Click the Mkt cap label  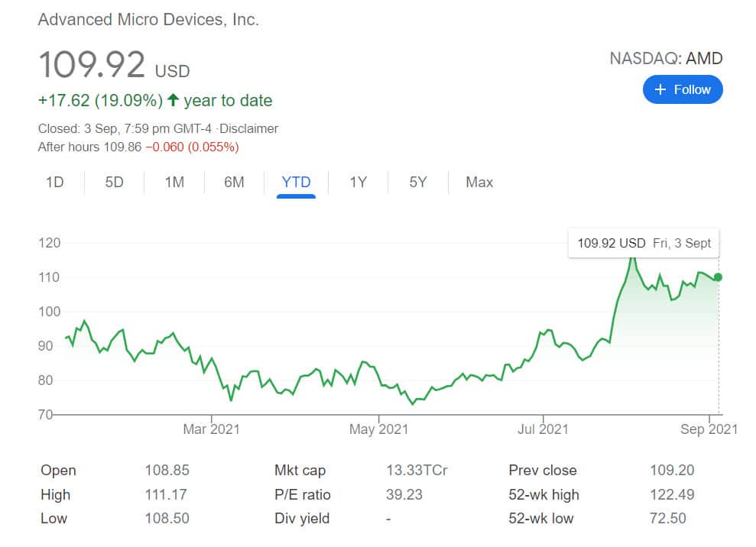click(300, 471)
